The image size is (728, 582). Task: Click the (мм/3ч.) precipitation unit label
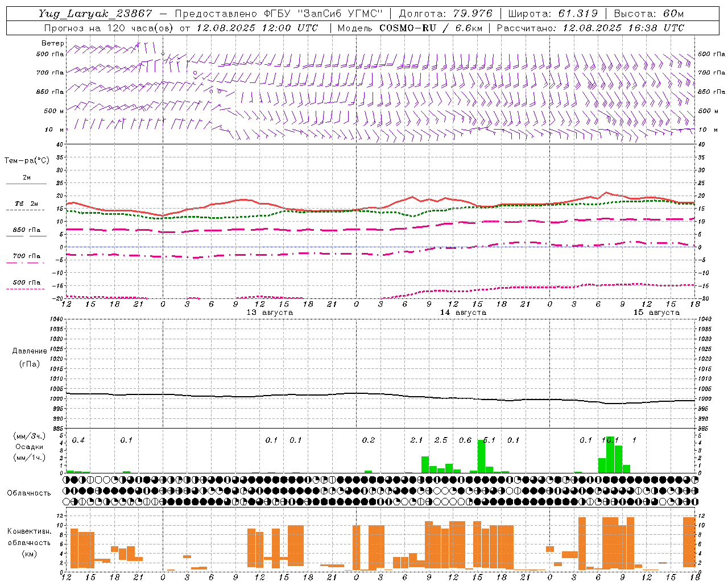tap(29, 436)
